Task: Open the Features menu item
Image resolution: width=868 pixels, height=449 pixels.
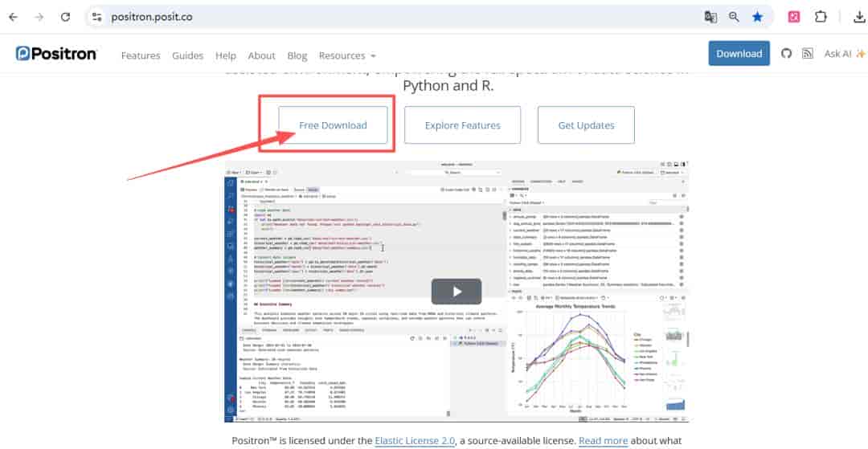Action: (141, 56)
